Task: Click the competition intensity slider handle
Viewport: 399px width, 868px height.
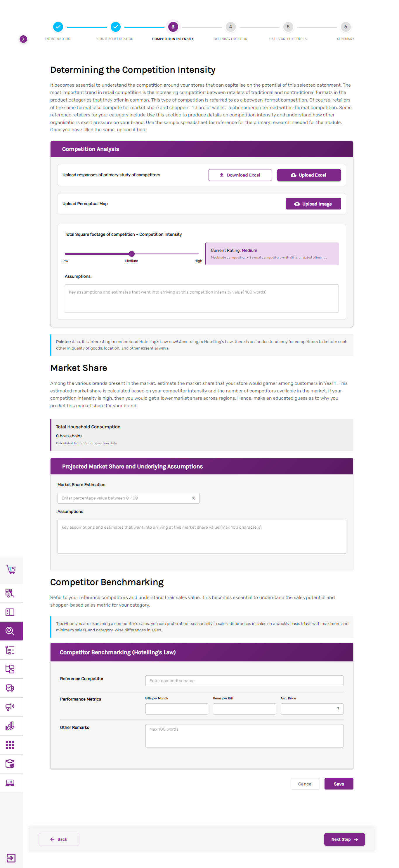Action: (x=132, y=254)
